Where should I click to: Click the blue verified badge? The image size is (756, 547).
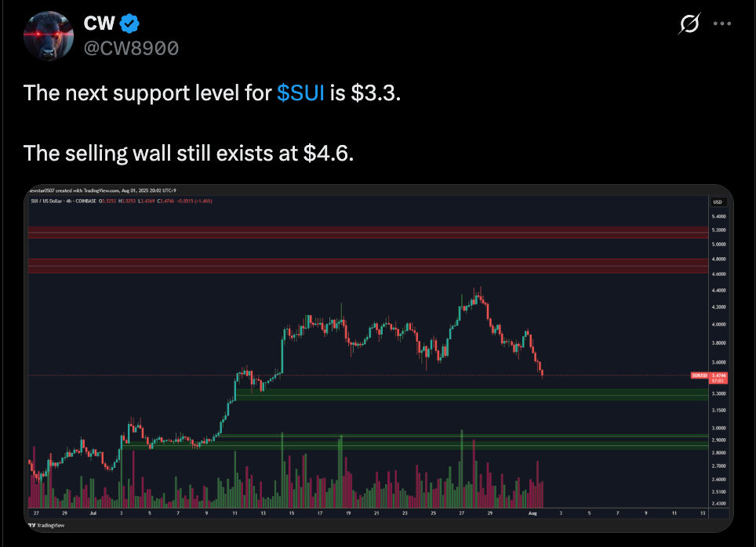(129, 24)
